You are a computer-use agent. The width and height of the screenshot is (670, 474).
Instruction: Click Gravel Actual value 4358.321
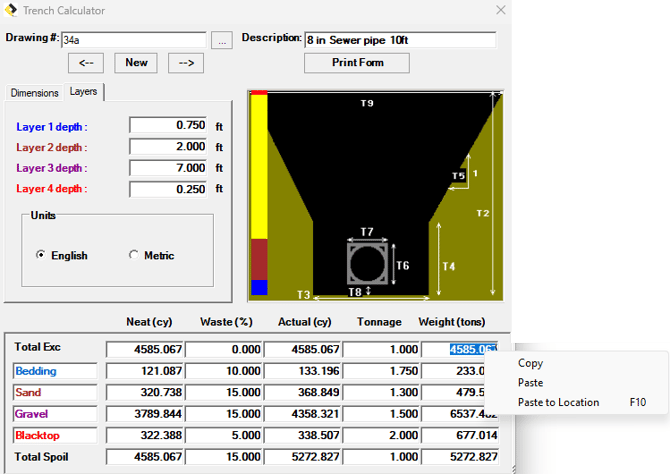[x=303, y=414]
